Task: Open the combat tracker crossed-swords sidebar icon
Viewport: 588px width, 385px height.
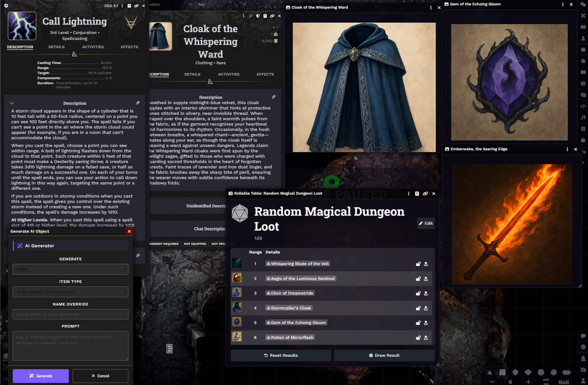Action: (x=583, y=15)
